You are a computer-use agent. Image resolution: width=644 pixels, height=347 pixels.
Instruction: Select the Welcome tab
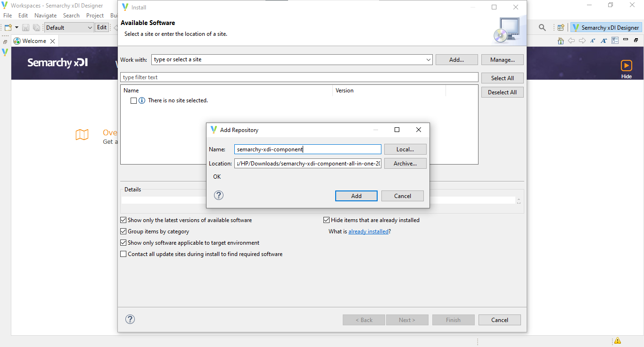click(33, 41)
